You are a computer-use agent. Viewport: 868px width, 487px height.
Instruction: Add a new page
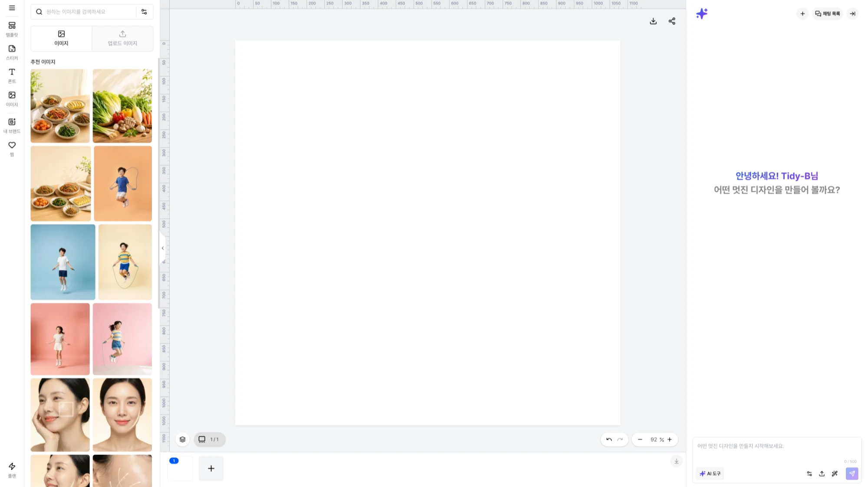point(211,468)
